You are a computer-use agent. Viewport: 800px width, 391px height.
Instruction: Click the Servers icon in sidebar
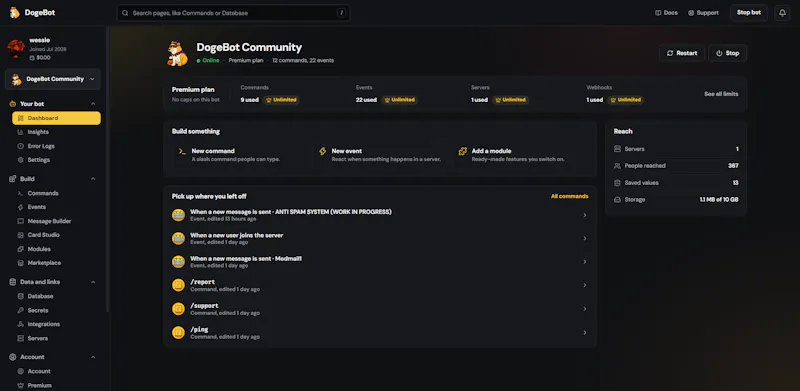pyautogui.click(x=20, y=338)
